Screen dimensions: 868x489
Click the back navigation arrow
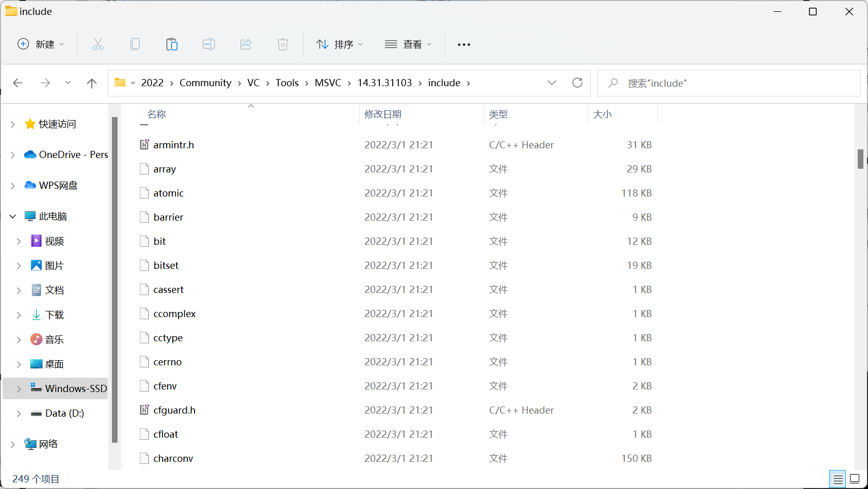[x=18, y=83]
